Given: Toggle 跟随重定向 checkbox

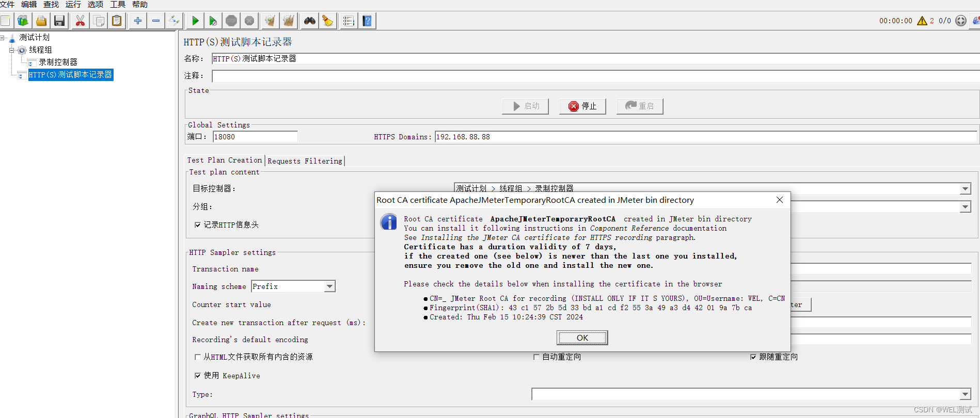Looking at the screenshot, I should (x=753, y=357).
